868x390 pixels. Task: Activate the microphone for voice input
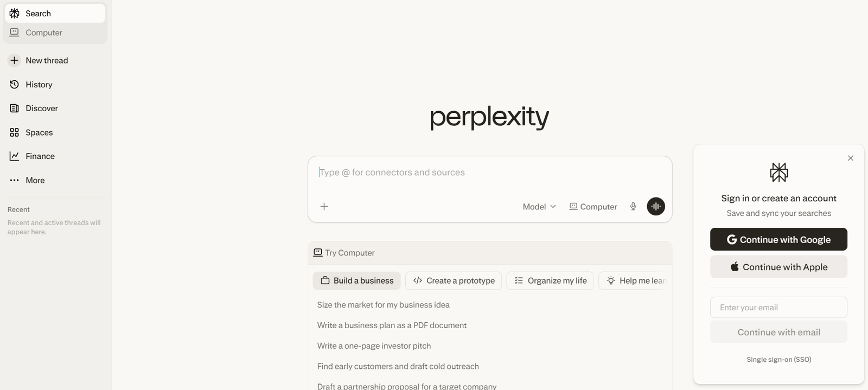pyautogui.click(x=633, y=206)
